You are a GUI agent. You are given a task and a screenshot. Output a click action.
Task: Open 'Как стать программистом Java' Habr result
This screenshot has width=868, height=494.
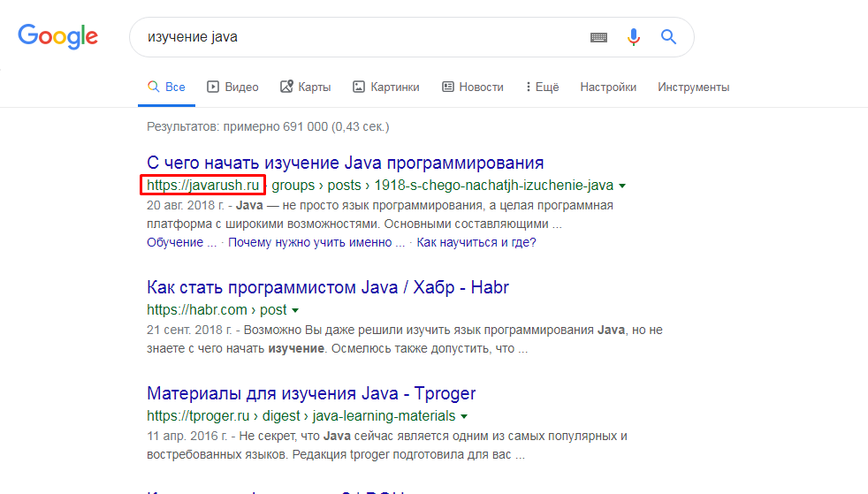coord(327,287)
